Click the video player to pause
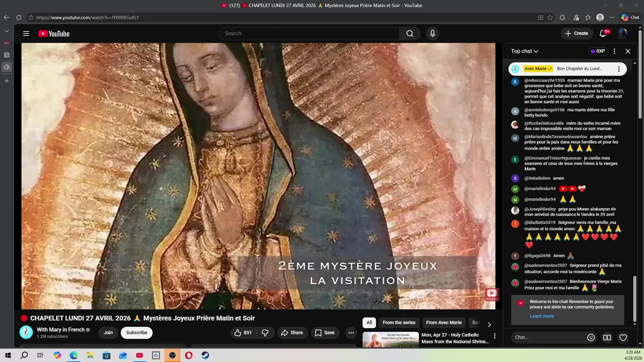 (x=258, y=176)
